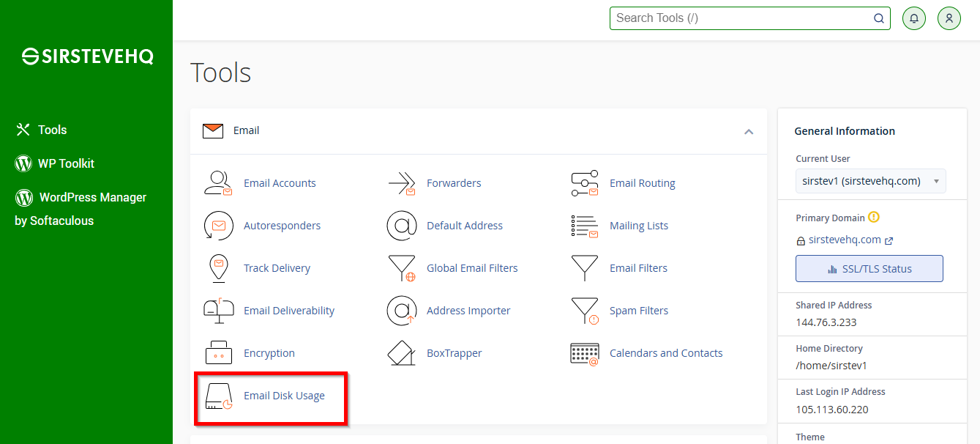
Task: Open the BoxTrapper link
Action: 455,353
